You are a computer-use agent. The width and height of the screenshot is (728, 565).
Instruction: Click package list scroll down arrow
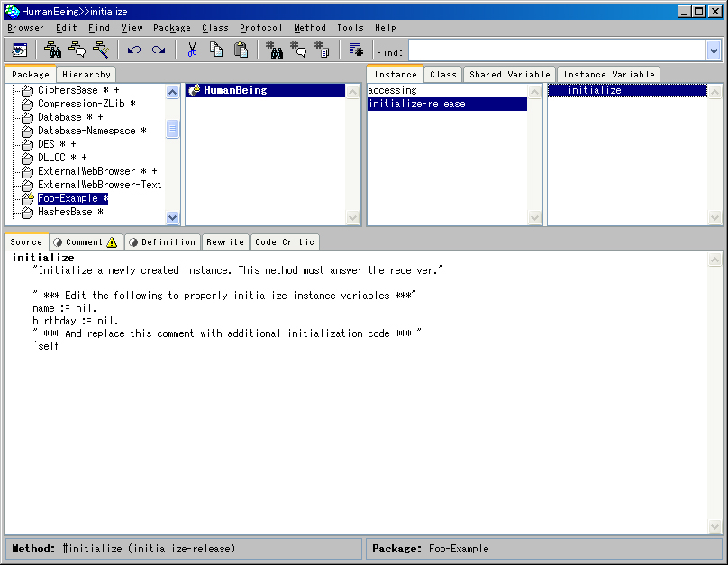coord(172,217)
